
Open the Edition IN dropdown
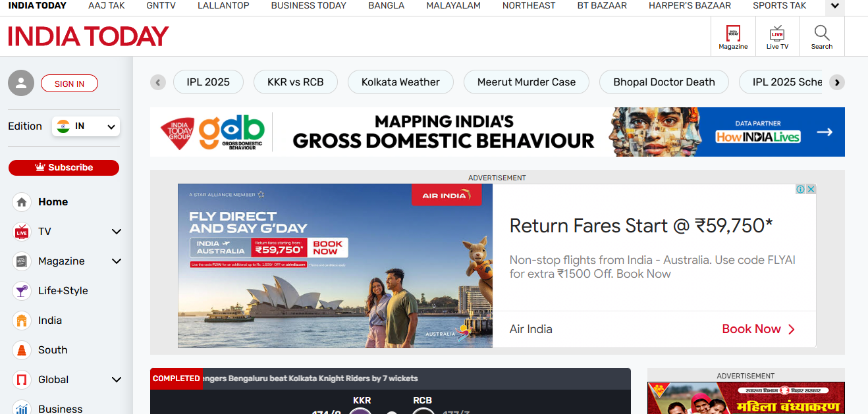(x=86, y=126)
